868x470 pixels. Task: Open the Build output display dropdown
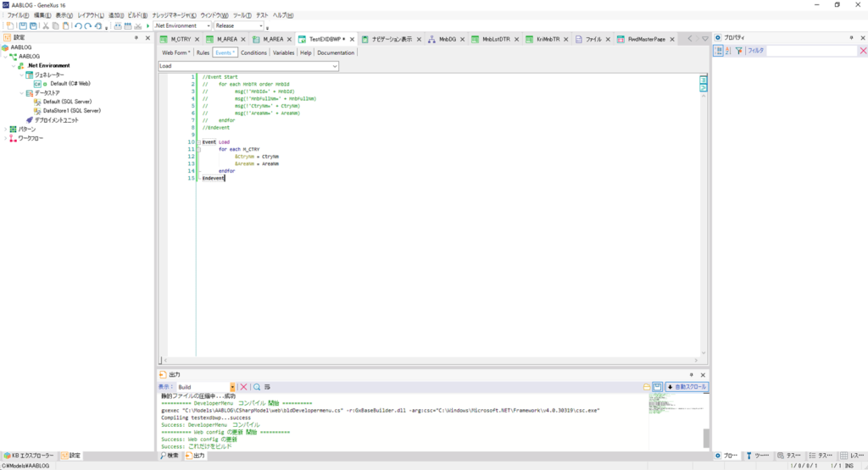(x=232, y=387)
